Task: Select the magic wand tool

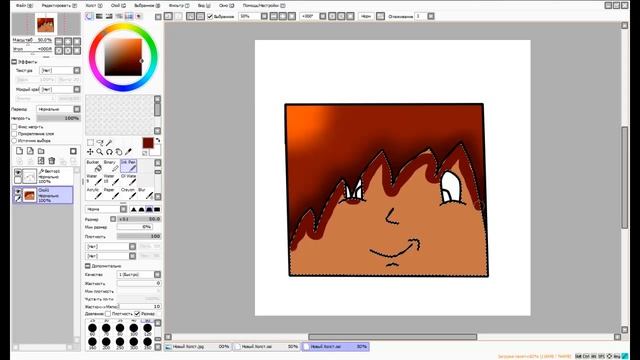Action: coord(109,142)
